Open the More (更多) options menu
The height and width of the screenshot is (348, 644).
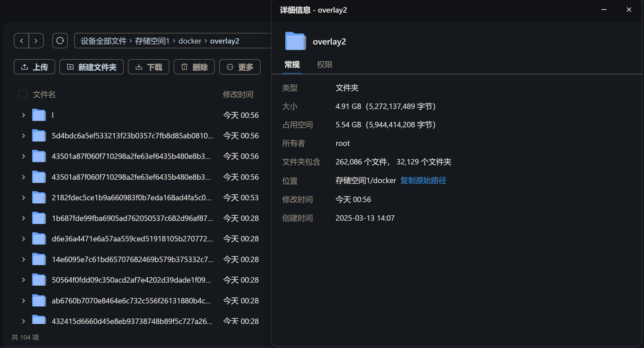pyautogui.click(x=240, y=67)
